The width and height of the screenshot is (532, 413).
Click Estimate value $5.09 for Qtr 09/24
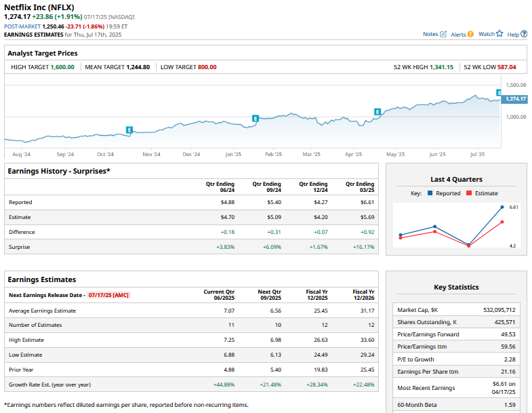click(x=274, y=217)
